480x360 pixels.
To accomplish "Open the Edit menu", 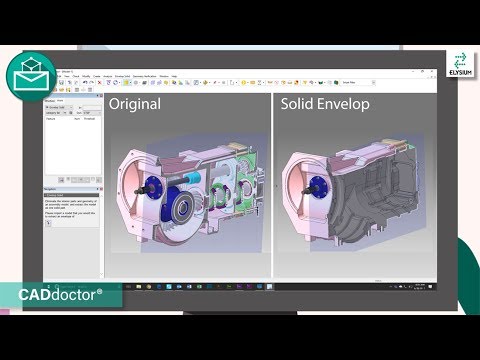I will 59,76.
